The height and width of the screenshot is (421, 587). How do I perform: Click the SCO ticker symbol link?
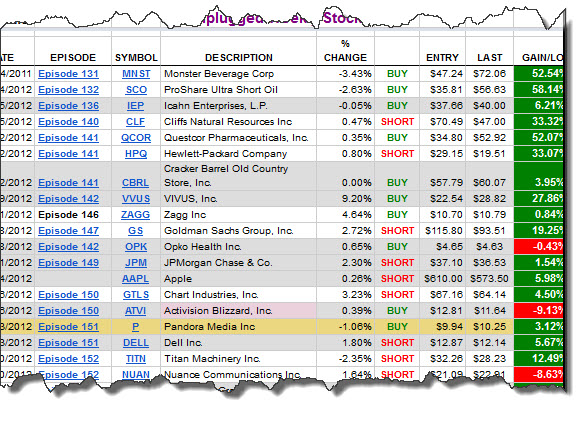point(136,90)
